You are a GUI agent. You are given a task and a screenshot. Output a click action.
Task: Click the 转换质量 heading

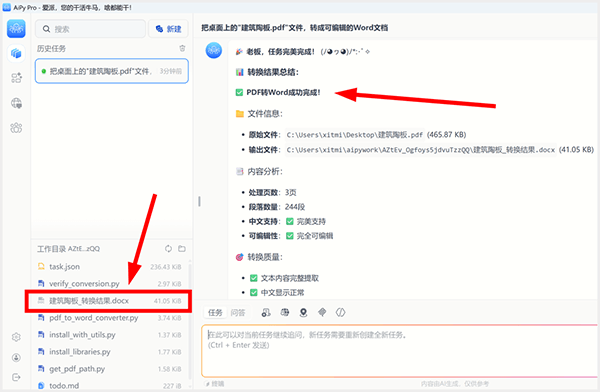[x=265, y=257]
